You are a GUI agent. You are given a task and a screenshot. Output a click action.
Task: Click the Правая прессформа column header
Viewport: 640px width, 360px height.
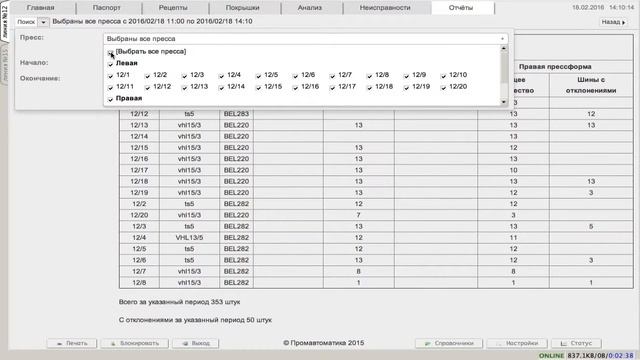[x=555, y=67]
